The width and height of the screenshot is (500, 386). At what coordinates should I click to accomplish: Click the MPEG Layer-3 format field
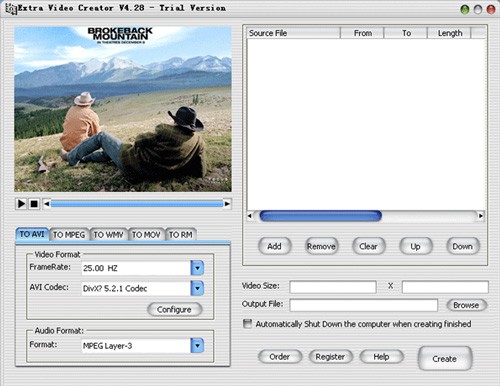[x=136, y=346]
